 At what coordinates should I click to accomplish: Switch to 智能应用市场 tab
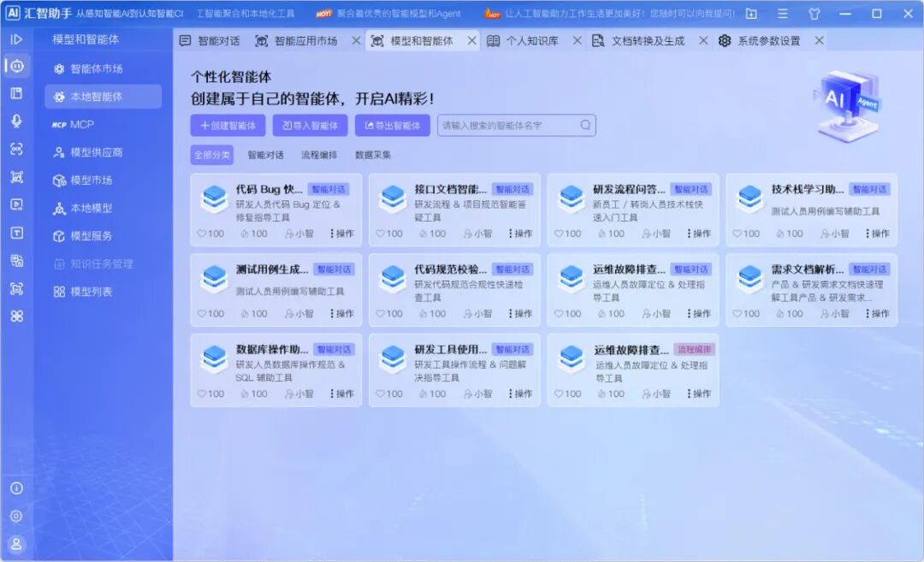click(x=296, y=41)
